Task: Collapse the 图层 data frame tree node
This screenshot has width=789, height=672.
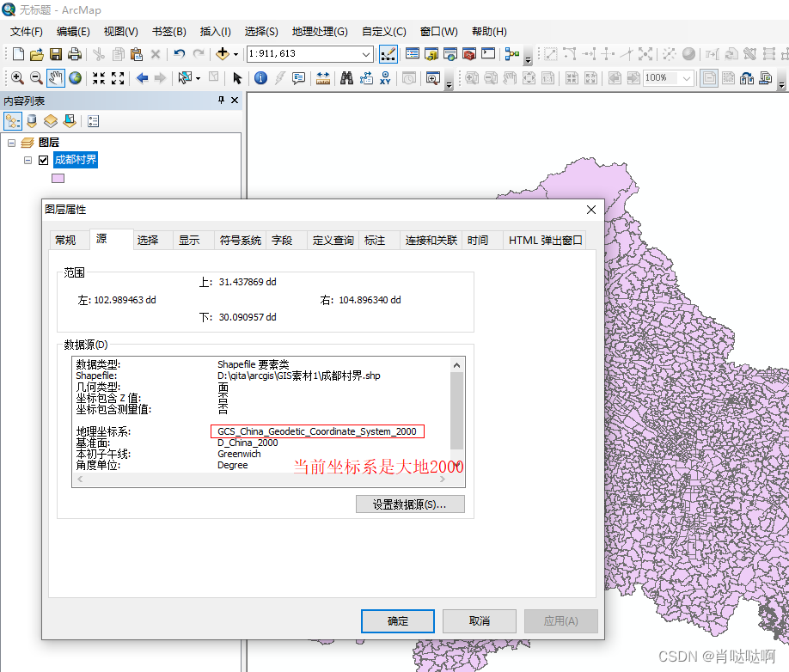Action: tap(11, 143)
